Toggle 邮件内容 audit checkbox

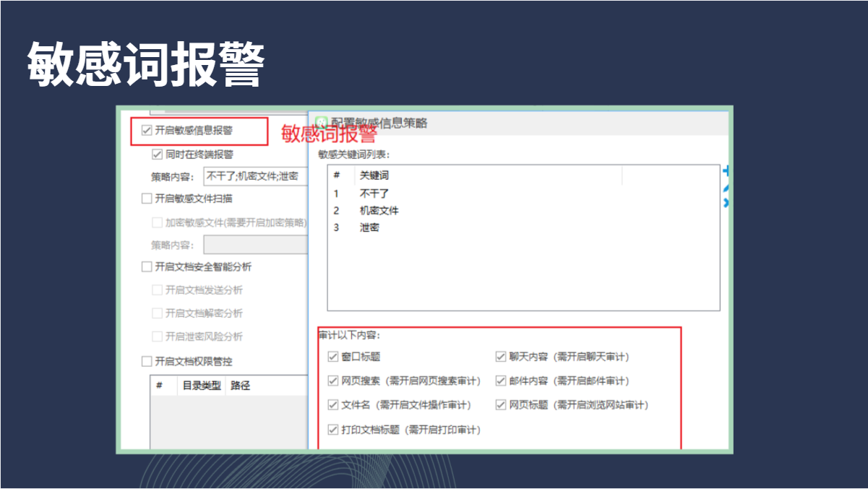tap(500, 381)
